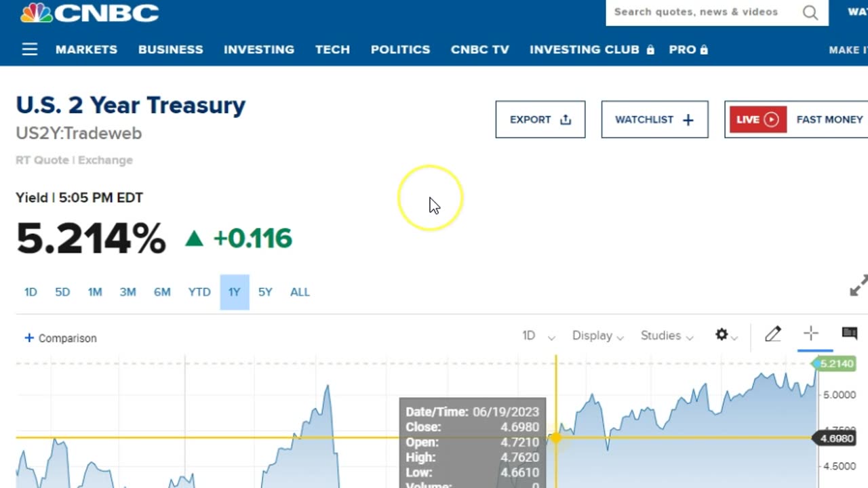Select the ALL time range
Viewport: 868px width, 488px height.
(300, 292)
